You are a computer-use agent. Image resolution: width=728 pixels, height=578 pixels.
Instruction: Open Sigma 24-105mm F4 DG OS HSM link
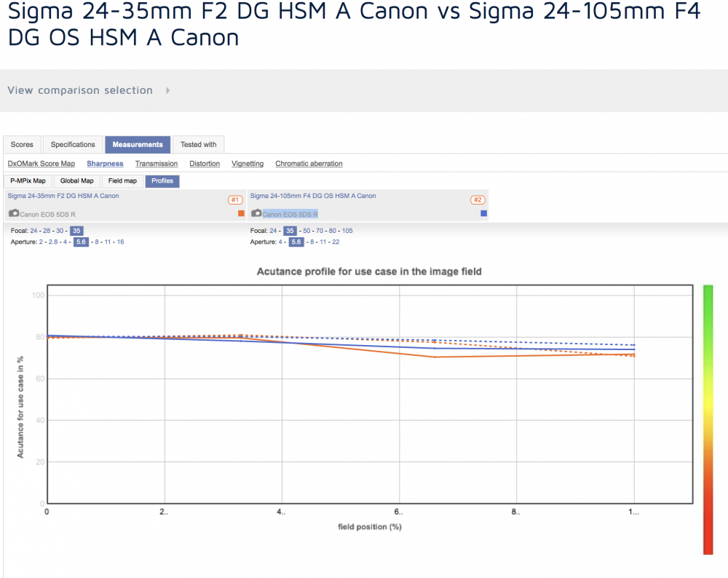[313, 196]
